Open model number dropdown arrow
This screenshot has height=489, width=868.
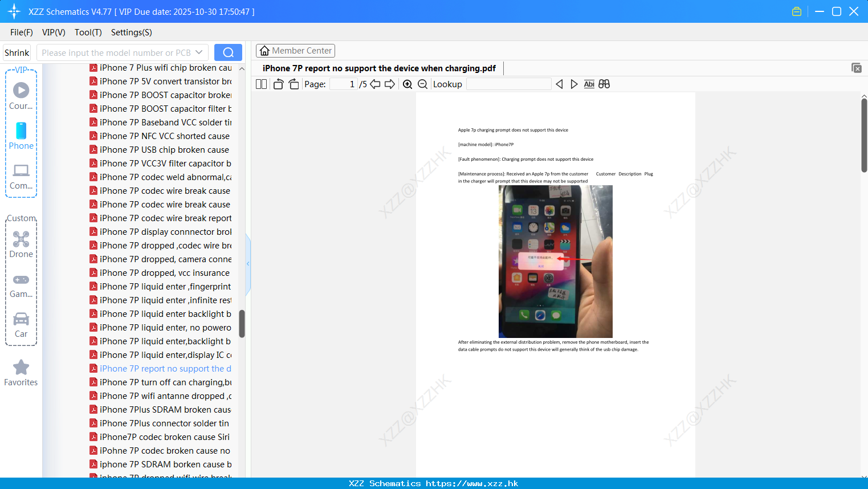tap(199, 52)
